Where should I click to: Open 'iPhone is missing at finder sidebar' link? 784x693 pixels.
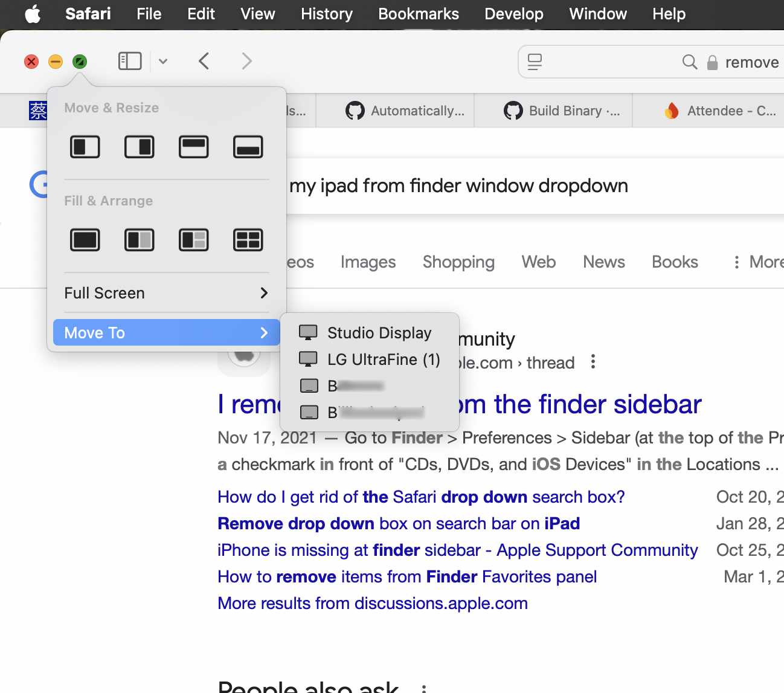(458, 550)
